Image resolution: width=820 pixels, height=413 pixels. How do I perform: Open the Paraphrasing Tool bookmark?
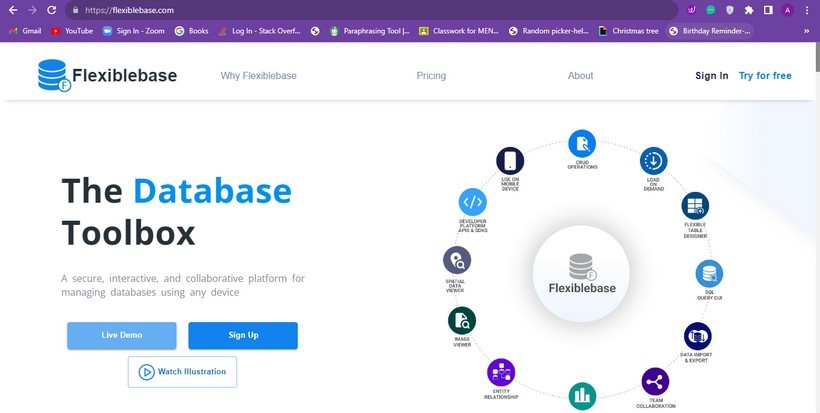(x=370, y=31)
